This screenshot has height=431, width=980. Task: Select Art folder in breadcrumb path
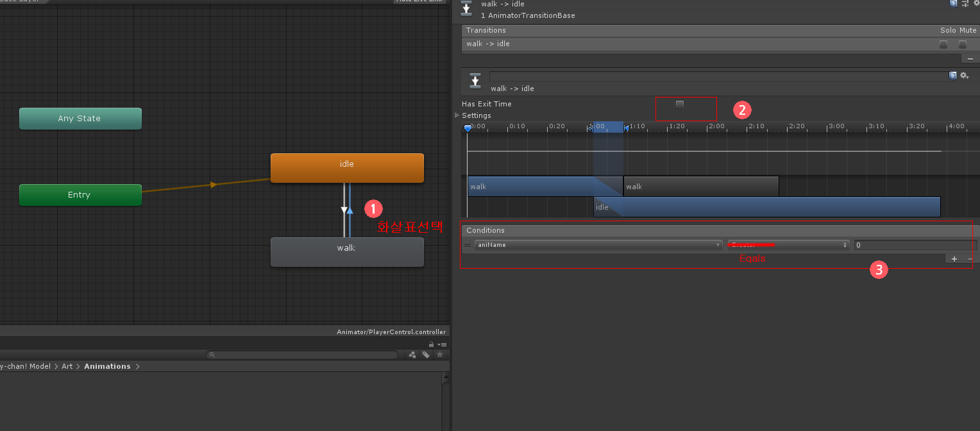click(x=67, y=366)
